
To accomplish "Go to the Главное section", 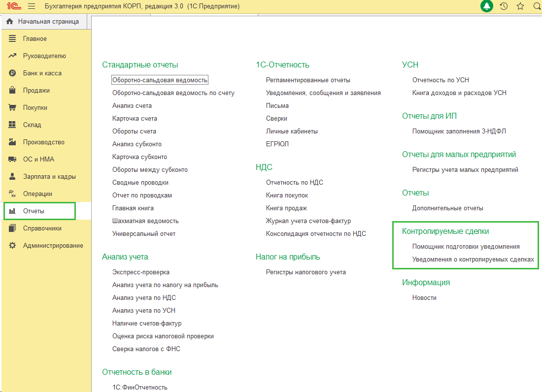I will click(35, 39).
